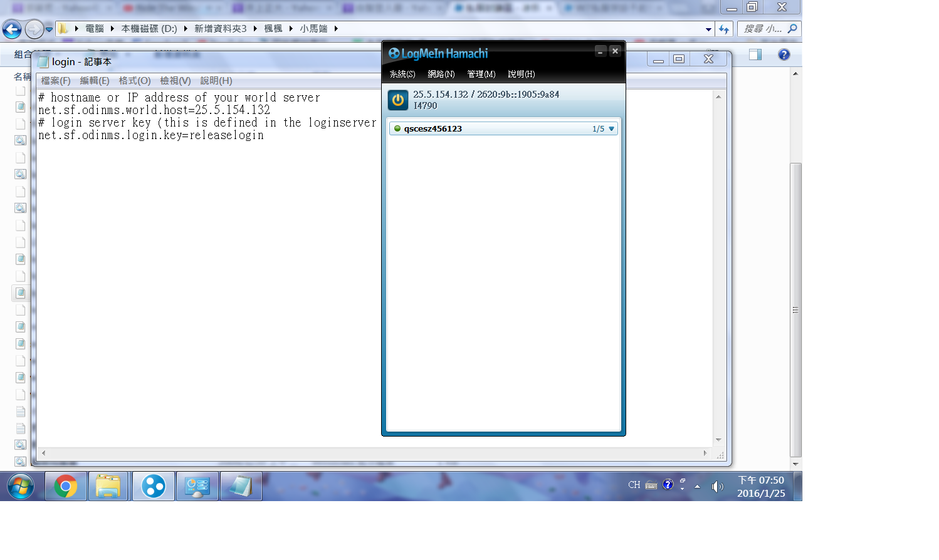Viewport: 939px width, 560px height.
Task: Toggle the Hamachi power button
Action: (x=398, y=100)
